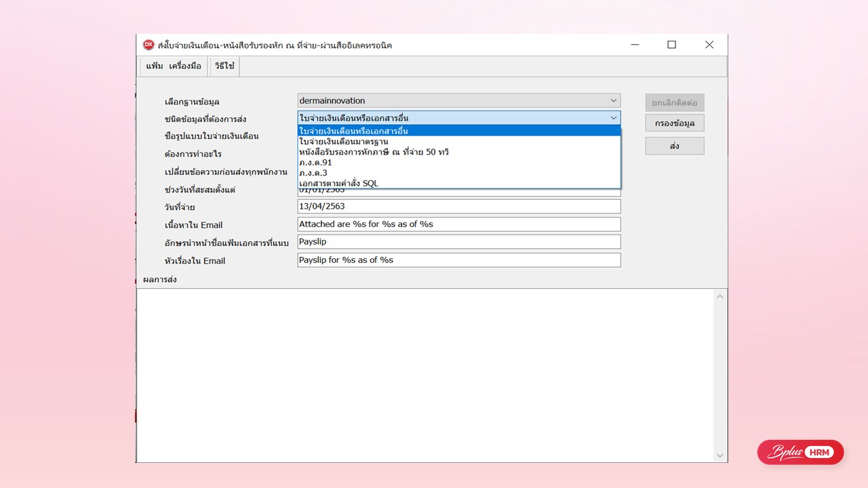The height and width of the screenshot is (488, 868).
Task: Minimize the send payslip window
Action: tap(635, 45)
